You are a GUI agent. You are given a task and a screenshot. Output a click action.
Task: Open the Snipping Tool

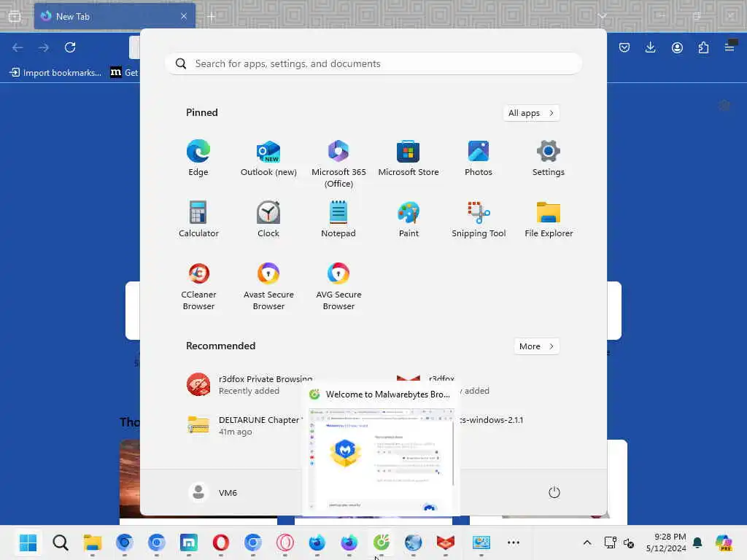pyautogui.click(x=479, y=219)
